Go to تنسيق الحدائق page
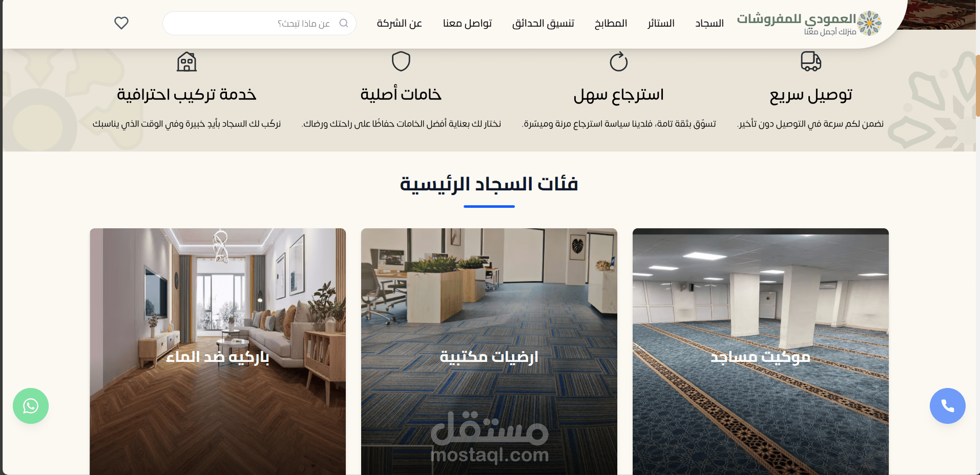 pos(543,23)
